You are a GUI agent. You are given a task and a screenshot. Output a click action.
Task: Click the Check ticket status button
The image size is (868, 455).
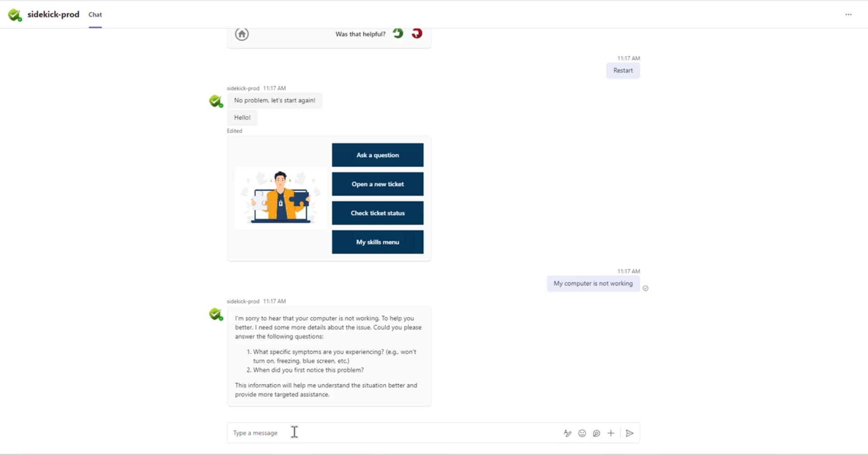pyautogui.click(x=378, y=213)
